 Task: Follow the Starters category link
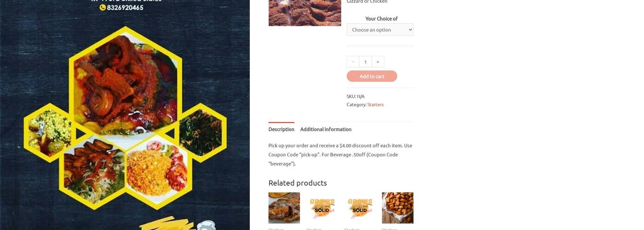(x=375, y=104)
